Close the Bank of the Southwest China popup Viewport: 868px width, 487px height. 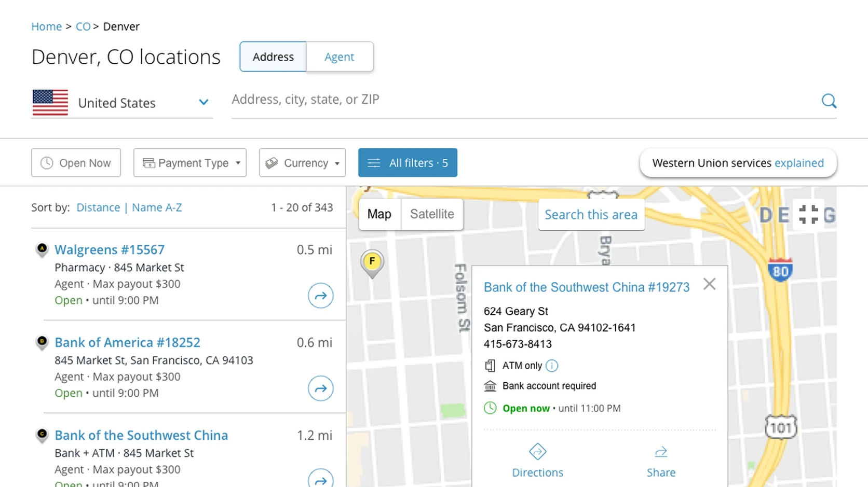coord(709,284)
